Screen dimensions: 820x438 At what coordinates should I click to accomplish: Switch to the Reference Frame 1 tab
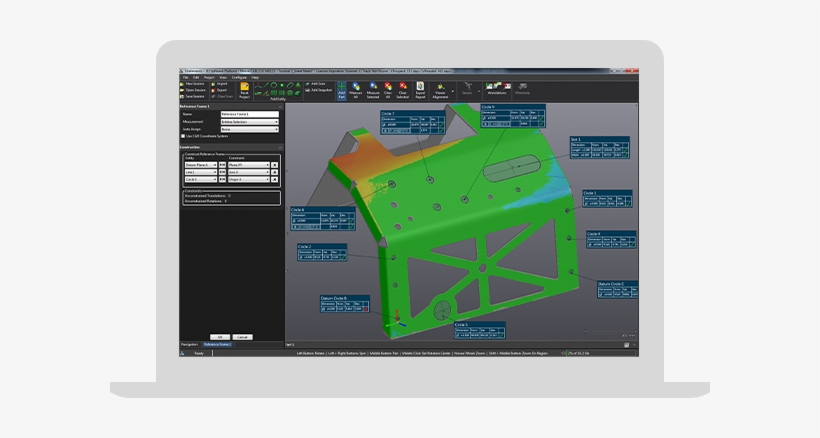[x=217, y=345]
